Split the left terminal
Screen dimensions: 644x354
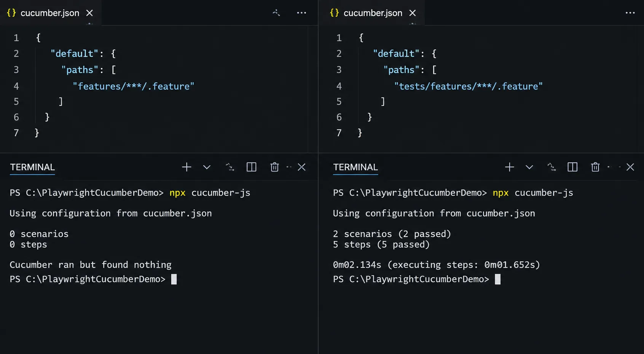(252, 167)
